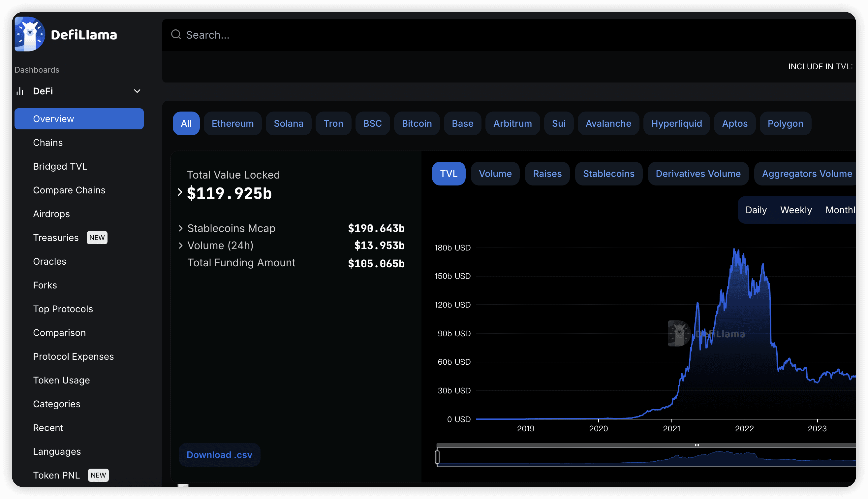Expand the Stablecoins Mcap row
The width and height of the screenshot is (868, 499).
181,228
